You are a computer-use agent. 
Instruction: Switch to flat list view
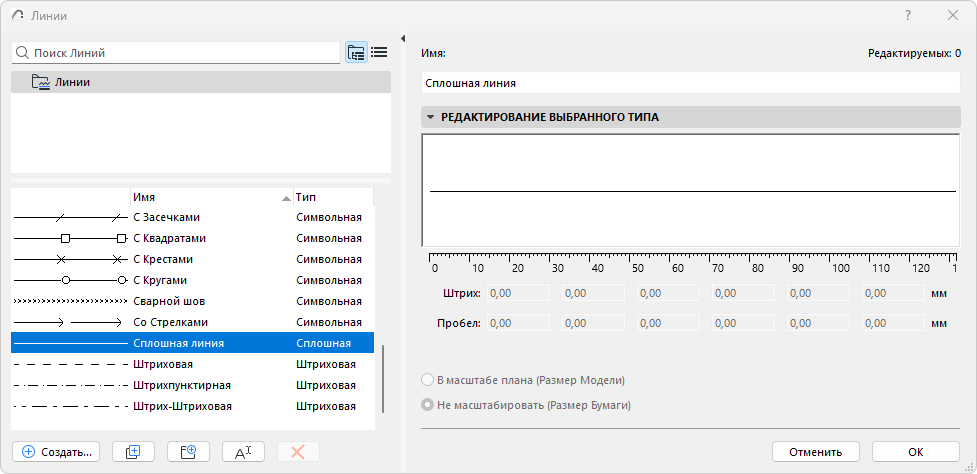tap(379, 53)
